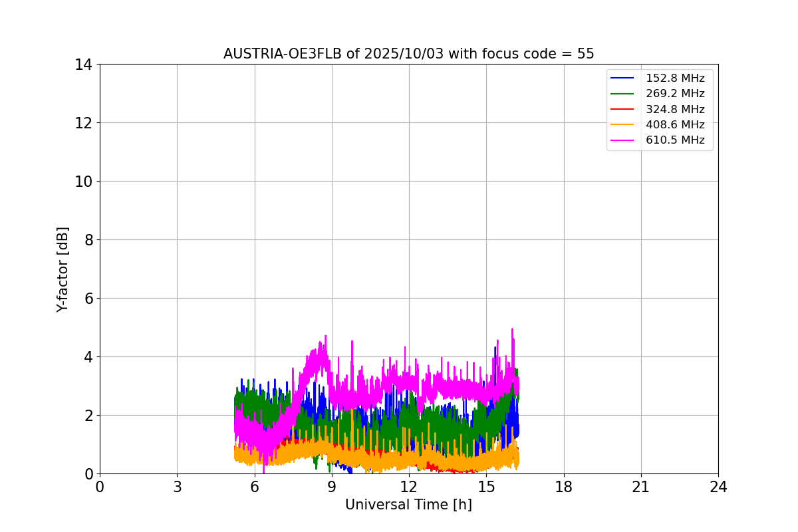Click the magenta line sample in legend
Screen dimensions: 798x532
point(623,140)
